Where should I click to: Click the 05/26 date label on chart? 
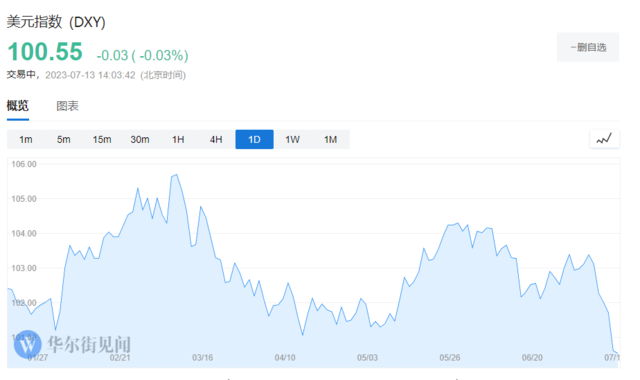[x=450, y=358]
